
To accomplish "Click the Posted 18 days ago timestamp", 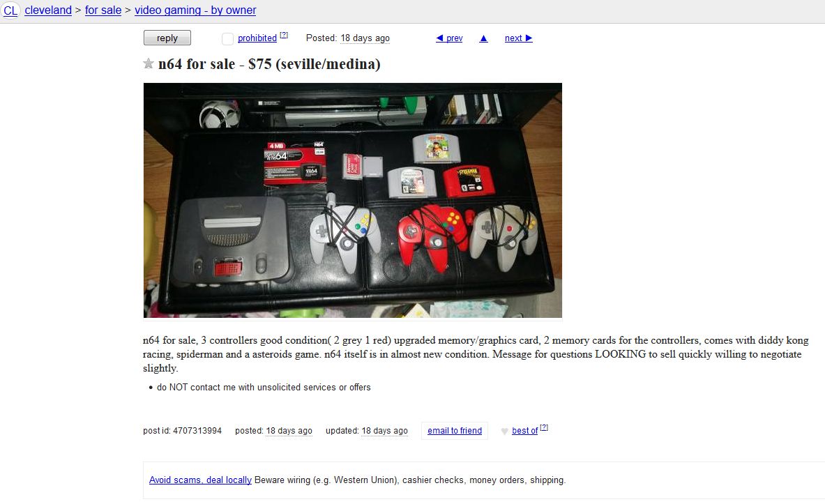I will coord(365,38).
